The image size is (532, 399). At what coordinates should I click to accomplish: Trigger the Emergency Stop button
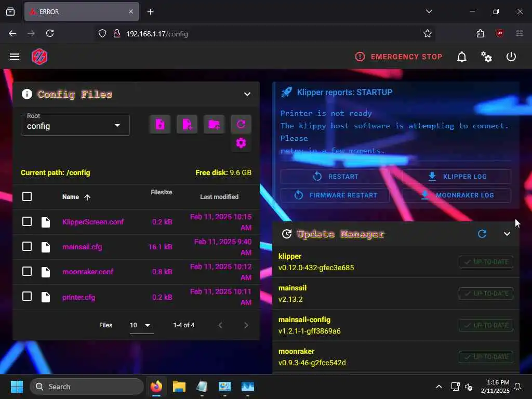(x=398, y=57)
